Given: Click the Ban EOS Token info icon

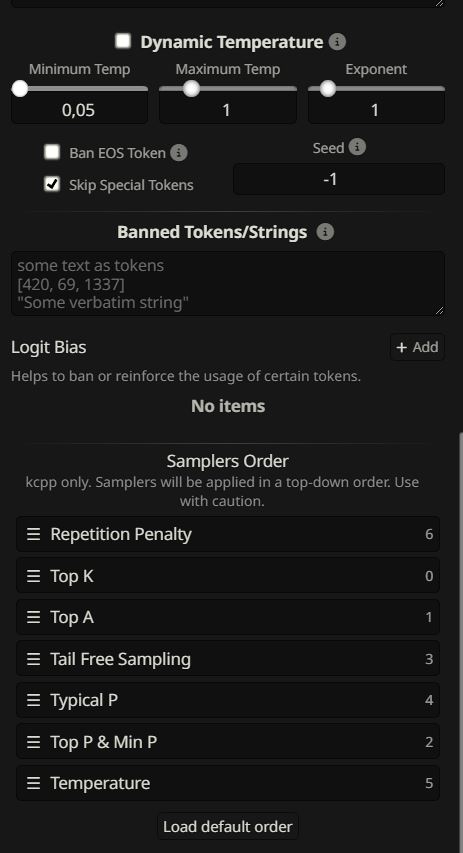Looking at the screenshot, I should 179,153.
